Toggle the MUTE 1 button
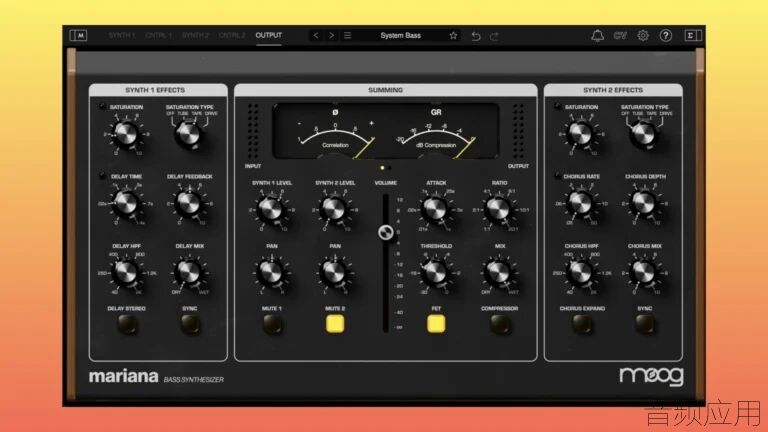This screenshot has width=768, height=432. pyautogui.click(x=272, y=324)
